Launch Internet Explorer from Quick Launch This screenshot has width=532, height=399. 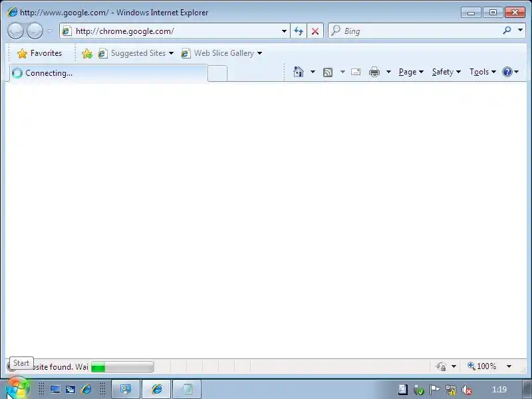pyautogui.click(x=86, y=389)
